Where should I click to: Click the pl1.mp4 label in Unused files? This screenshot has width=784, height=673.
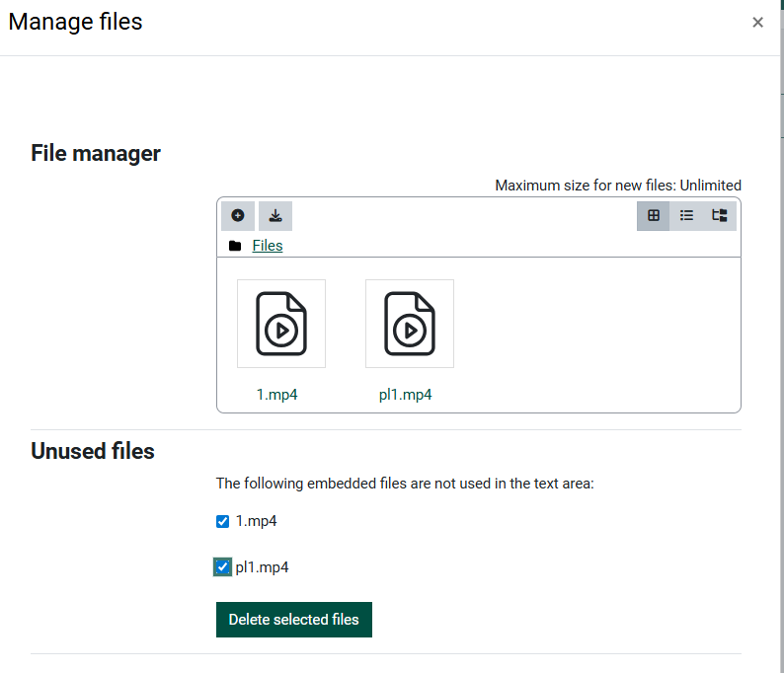262,567
